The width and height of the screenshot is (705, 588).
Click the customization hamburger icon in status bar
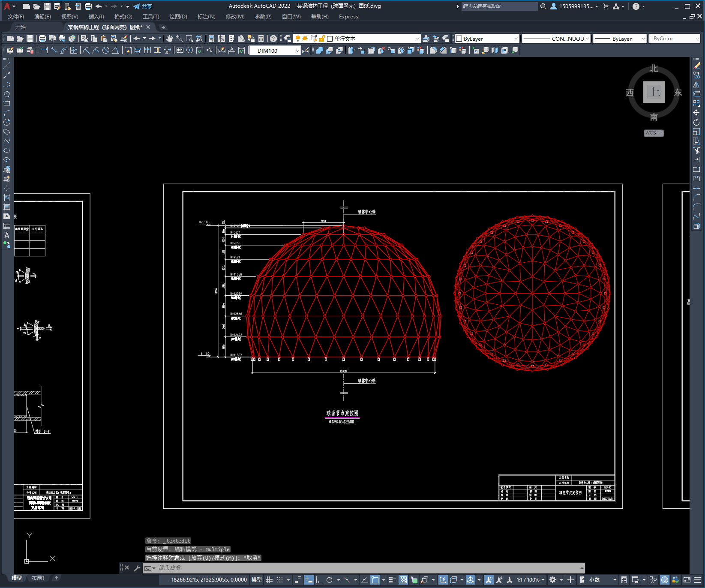[x=697, y=580]
